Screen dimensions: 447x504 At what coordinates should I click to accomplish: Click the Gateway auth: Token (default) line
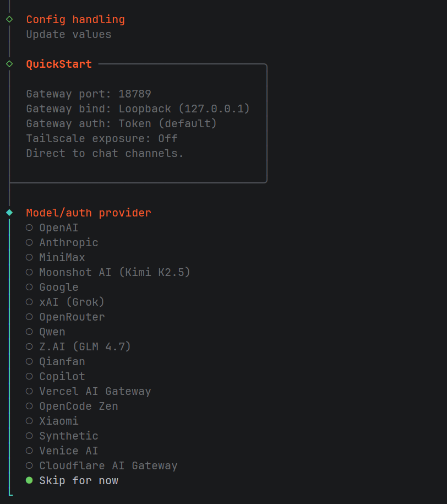coord(122,123)
